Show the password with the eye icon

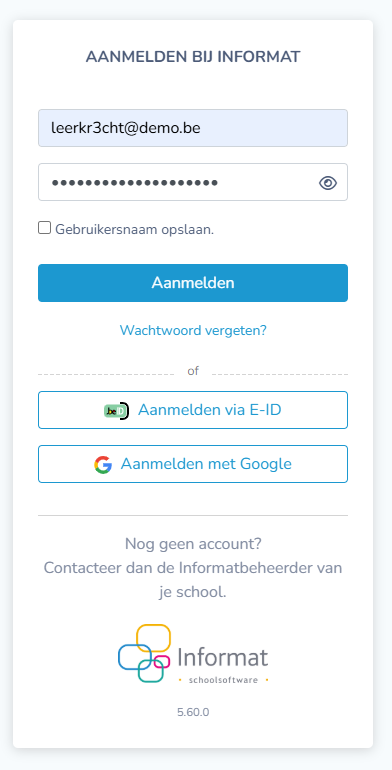(328, 183)
